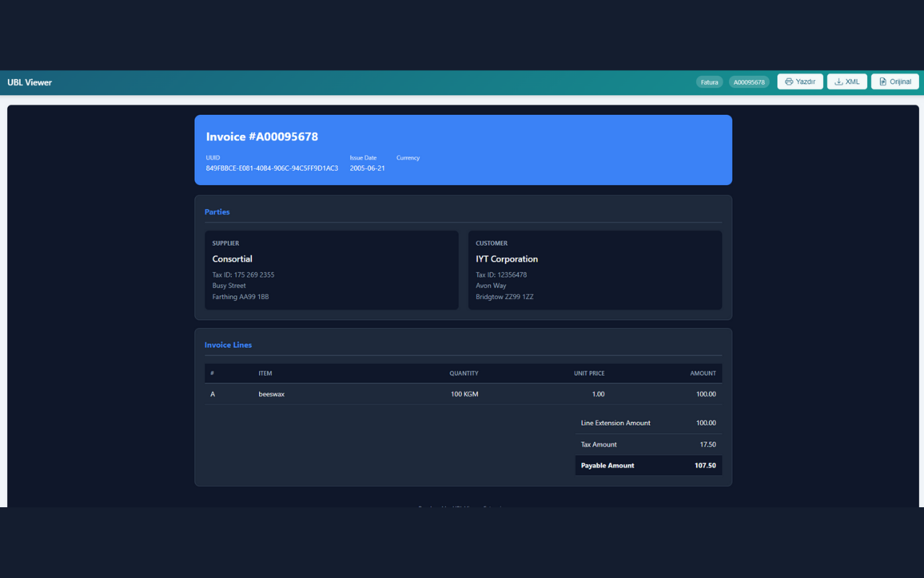The height and width of the screenshot is (578, 924).
Task: Click the A00095678 badge in the top bar
Action: pos(749,82)
